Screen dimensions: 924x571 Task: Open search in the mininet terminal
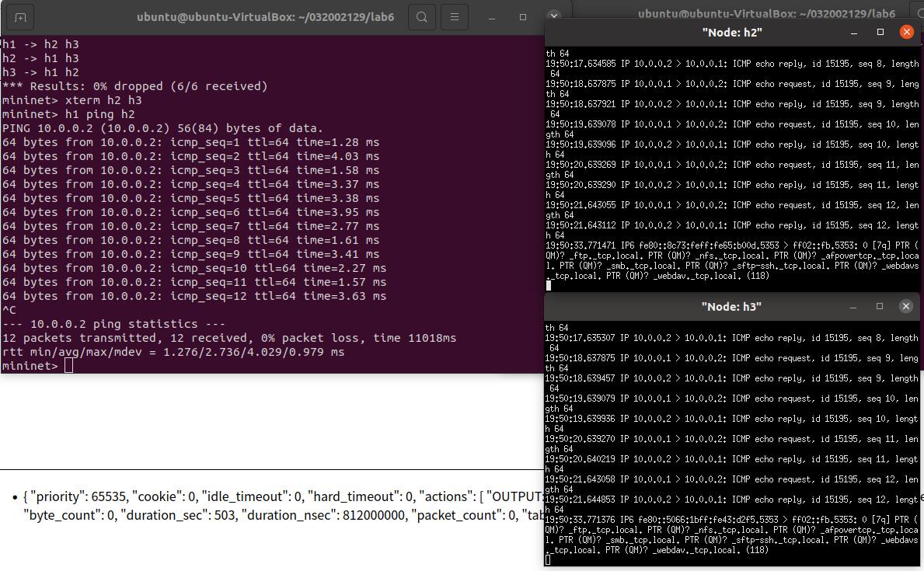point(422,17)
